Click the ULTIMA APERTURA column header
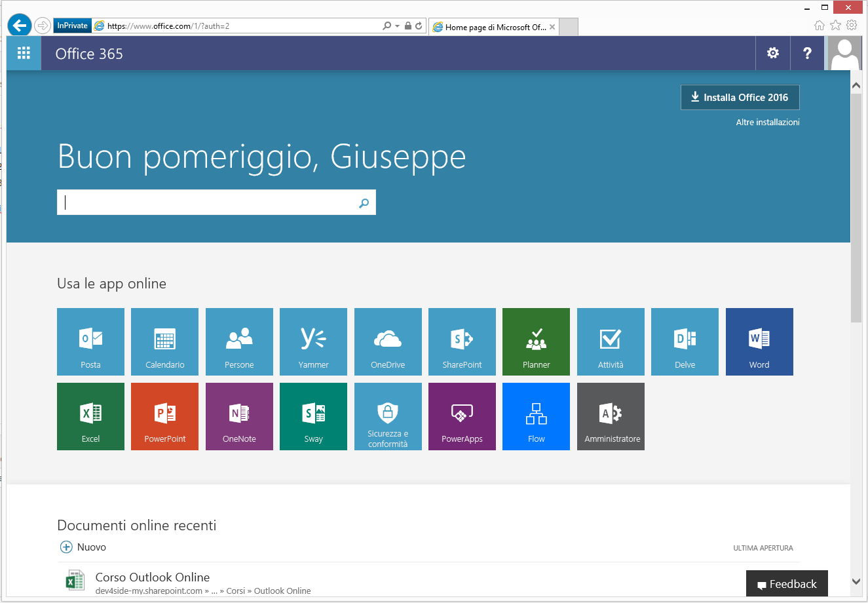This screenshot has width=868, height=603. 763,548
